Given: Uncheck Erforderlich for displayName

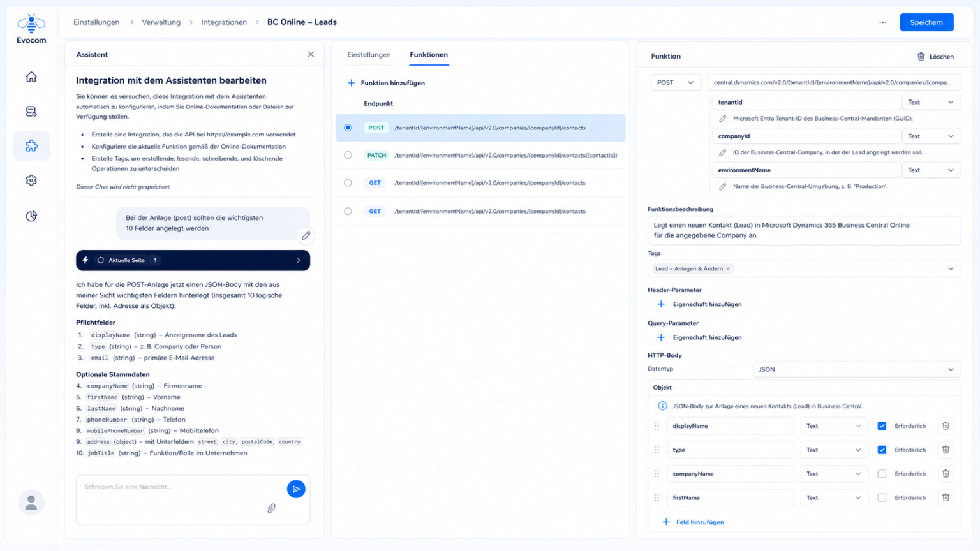Looking at the screenshot, I should [882, 426].
